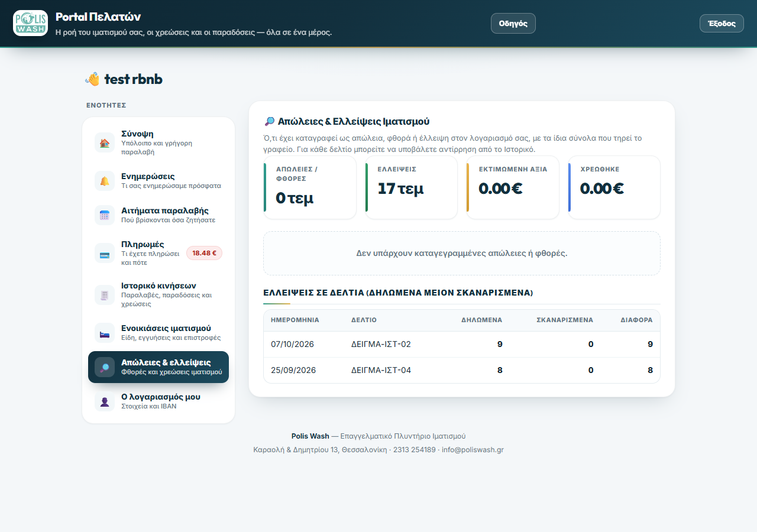Open the Οδηγός guide button
The height and width of the screenshot is (532, 757).
[513, 24]
